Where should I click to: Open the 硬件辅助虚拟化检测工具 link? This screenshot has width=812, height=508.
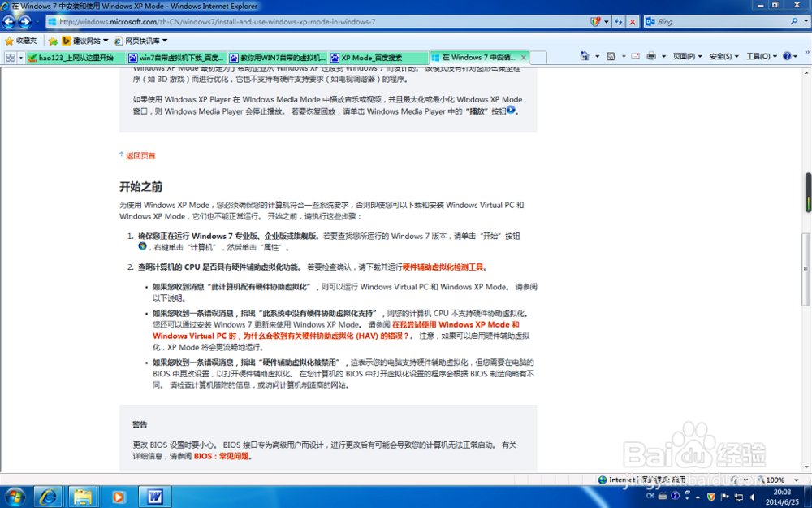coord(443,267)
